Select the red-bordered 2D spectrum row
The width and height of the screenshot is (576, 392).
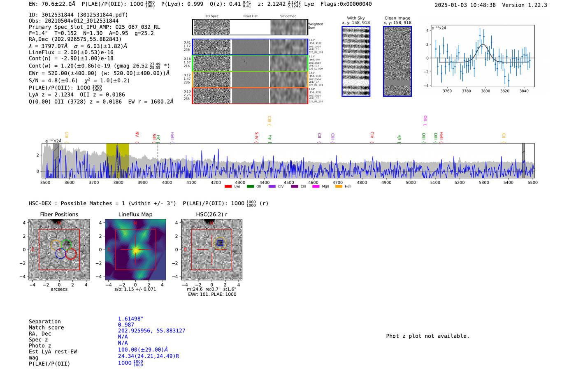pos(250,95)
